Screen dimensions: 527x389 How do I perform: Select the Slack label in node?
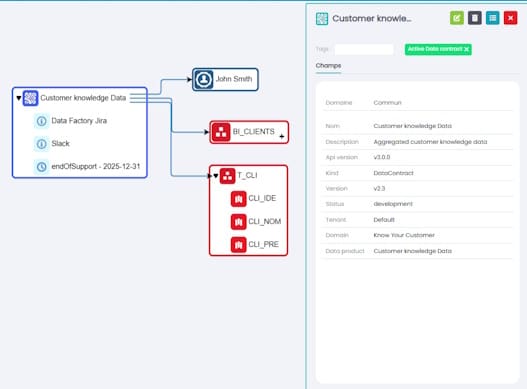tap(60, 144)
